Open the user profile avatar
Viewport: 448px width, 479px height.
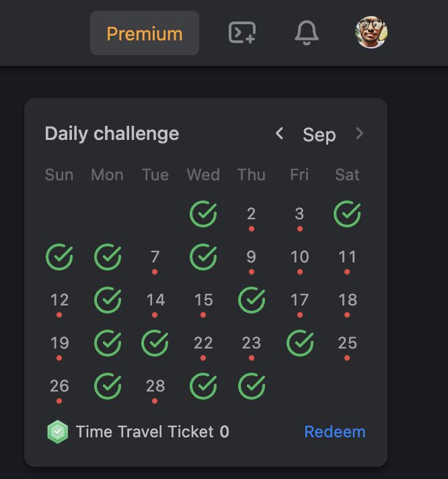coord(371,32)
